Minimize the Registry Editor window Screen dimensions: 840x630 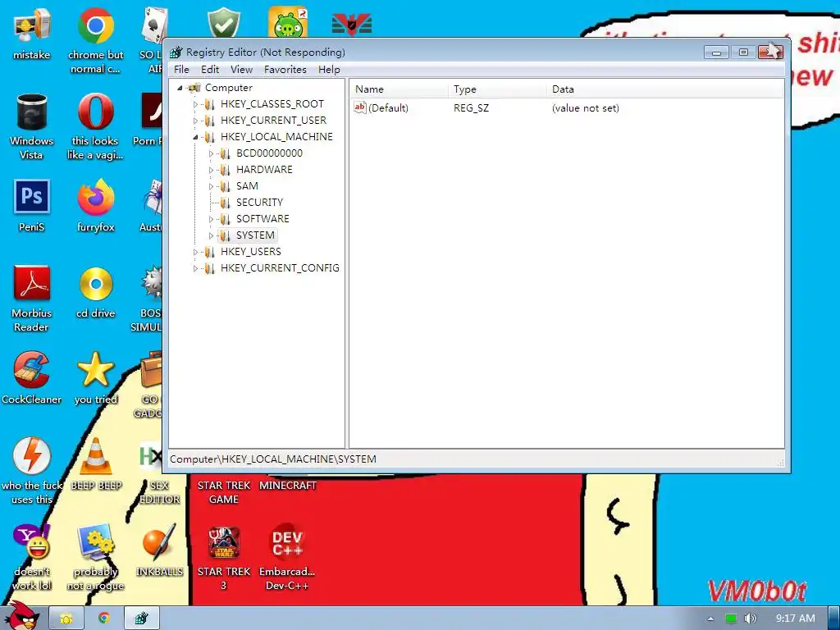pyautogui.click(x=716, y=52)
